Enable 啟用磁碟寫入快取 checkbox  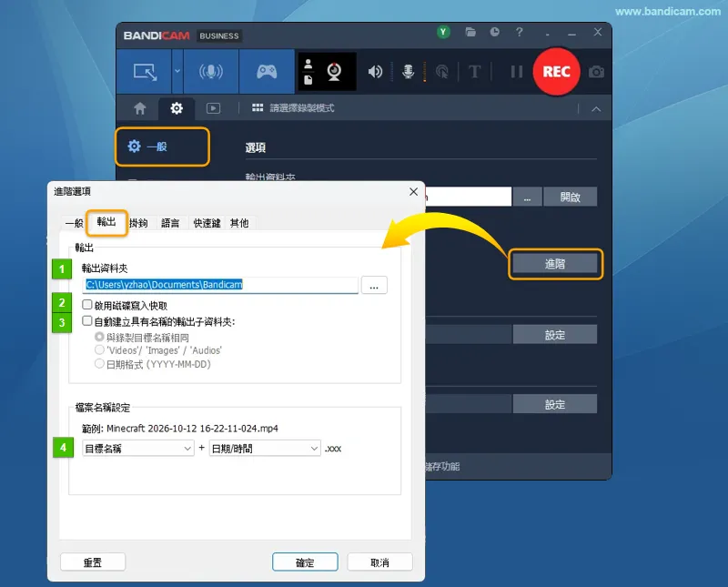[x=86, y=305]
